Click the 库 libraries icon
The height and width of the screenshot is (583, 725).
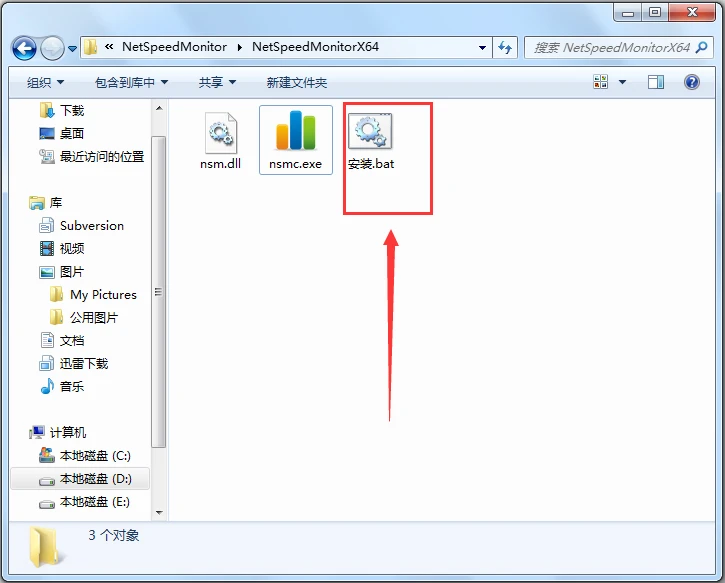tap(37, 203)
